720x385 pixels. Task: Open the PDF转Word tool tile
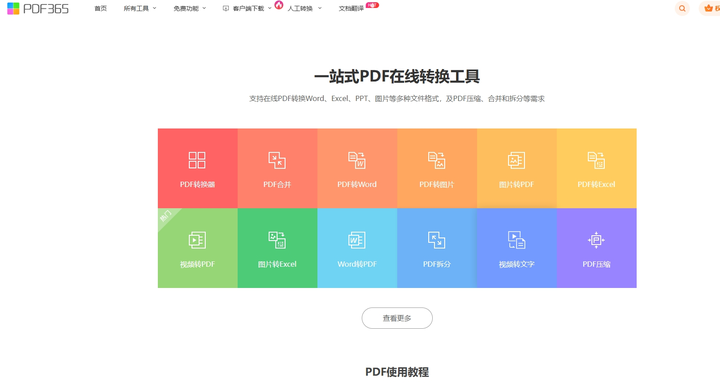coord(357,168)
